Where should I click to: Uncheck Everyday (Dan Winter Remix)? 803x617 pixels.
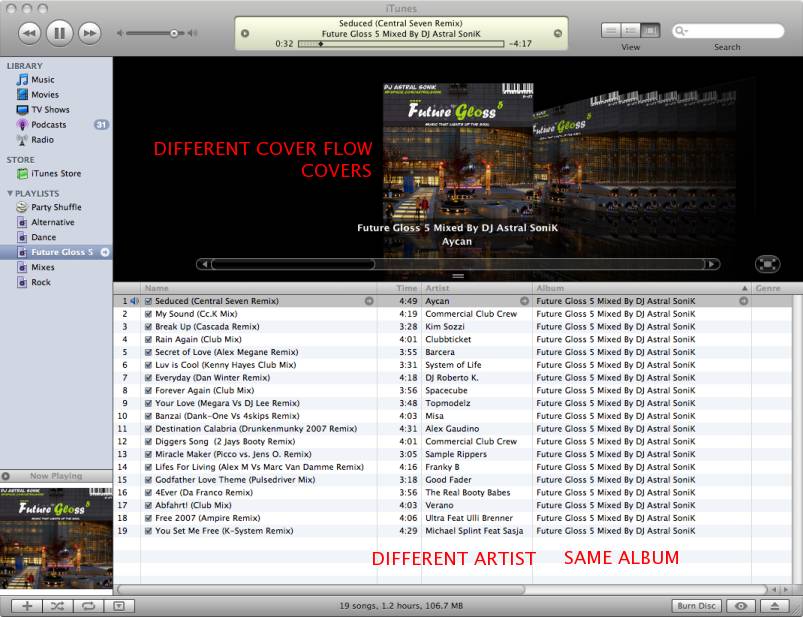(149, 378)
